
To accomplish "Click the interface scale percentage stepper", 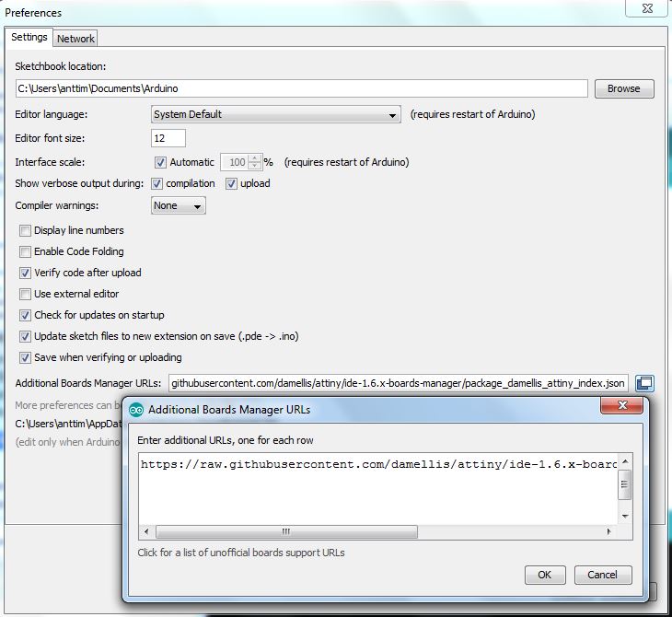I will (x=255, y=162).
